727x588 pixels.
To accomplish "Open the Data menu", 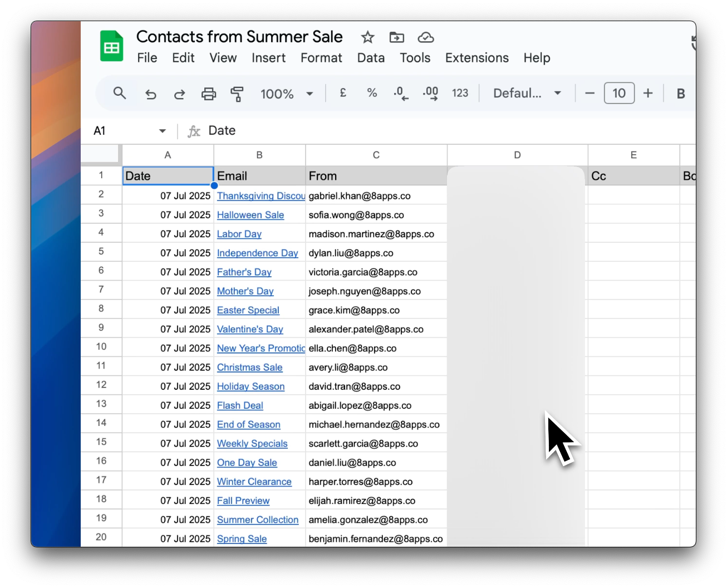I will [x=371, y=58].
